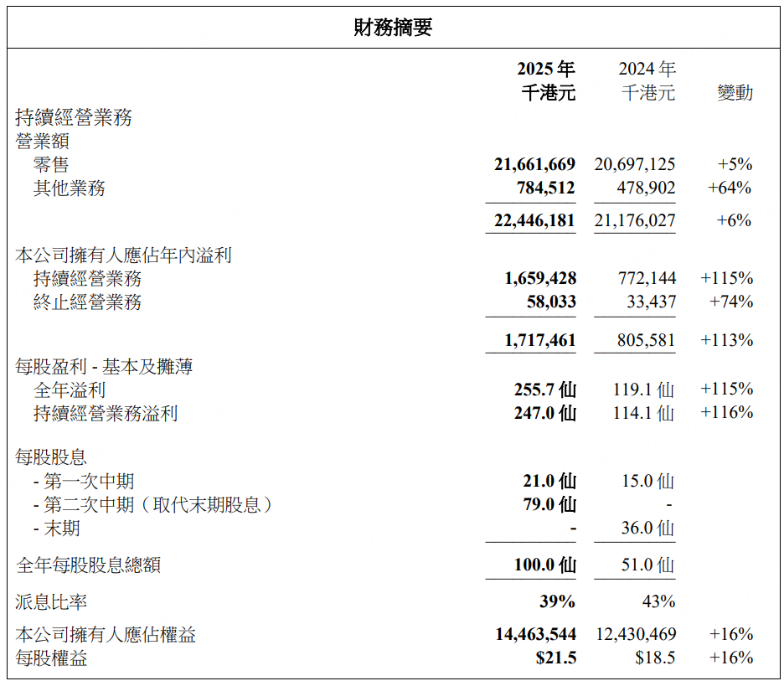This screenshot has width=784, height=681.
Task: Click the 全年溢利 row label
Action: 70,390
